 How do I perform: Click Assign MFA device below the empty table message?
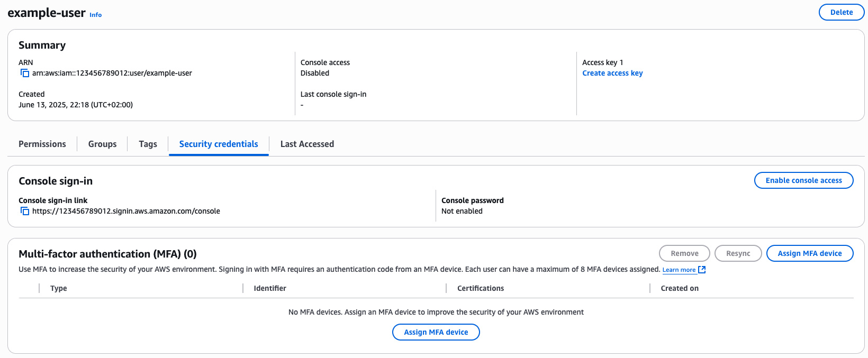[436, 332]
